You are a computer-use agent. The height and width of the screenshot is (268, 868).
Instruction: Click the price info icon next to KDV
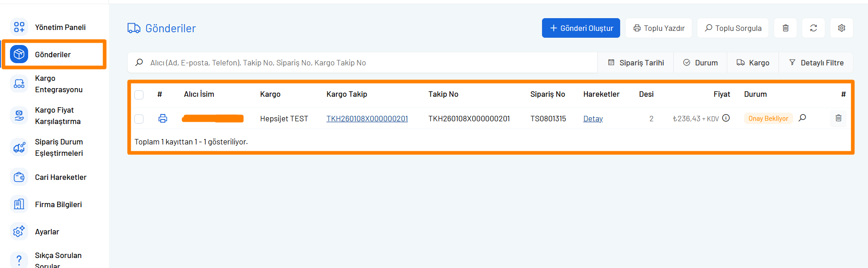point(726,118)
